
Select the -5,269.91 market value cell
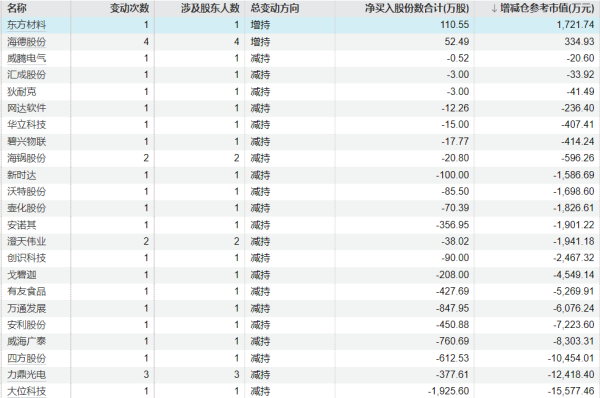tap(574, 291)
